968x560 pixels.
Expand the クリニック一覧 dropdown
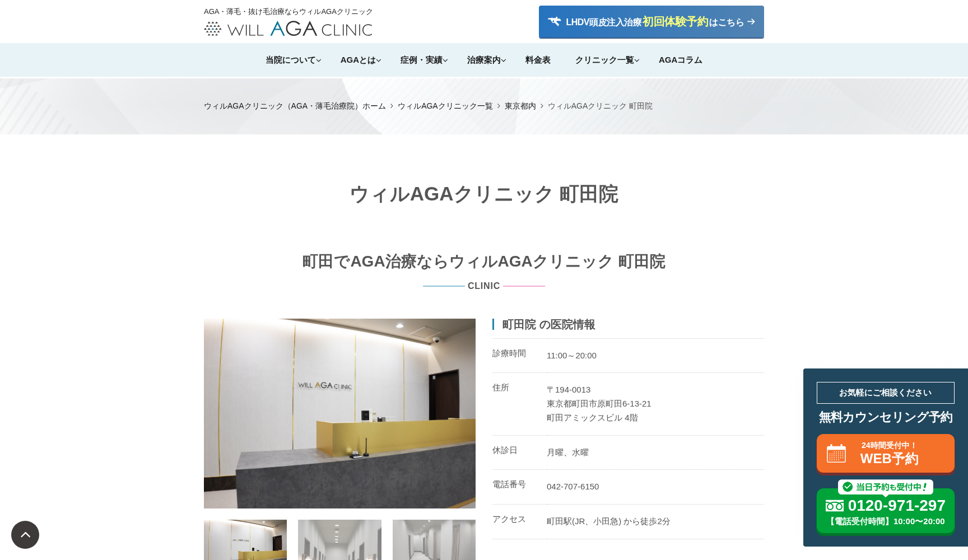point(606,60)
